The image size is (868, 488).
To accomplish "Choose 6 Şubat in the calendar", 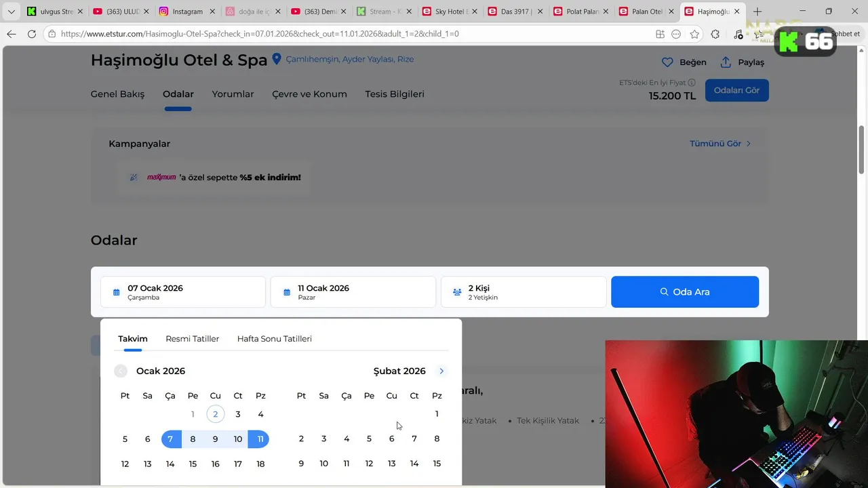I will [x=391, y=439].
